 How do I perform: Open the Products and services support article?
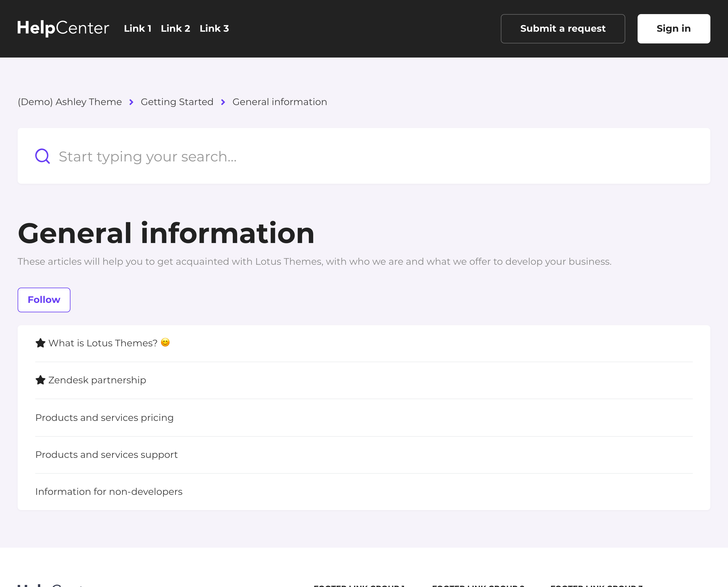[107, 454]
